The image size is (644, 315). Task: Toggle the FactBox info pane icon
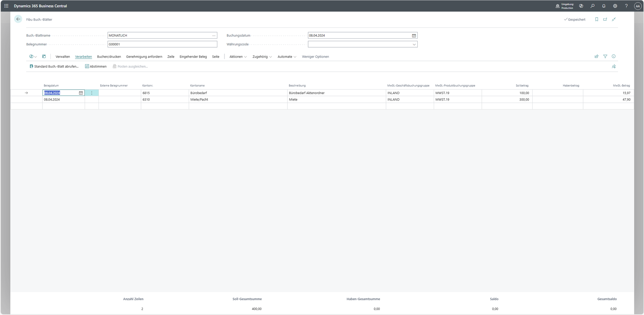pos(614,56)
